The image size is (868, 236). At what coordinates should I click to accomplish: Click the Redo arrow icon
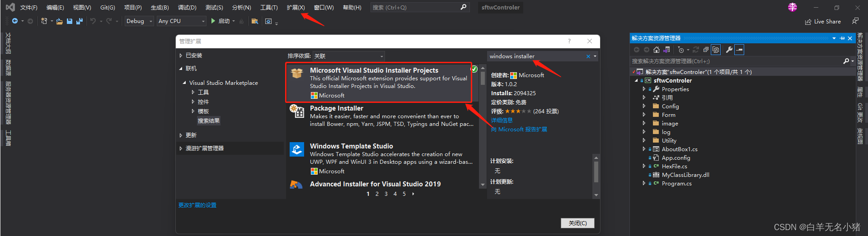click(109, 21)
